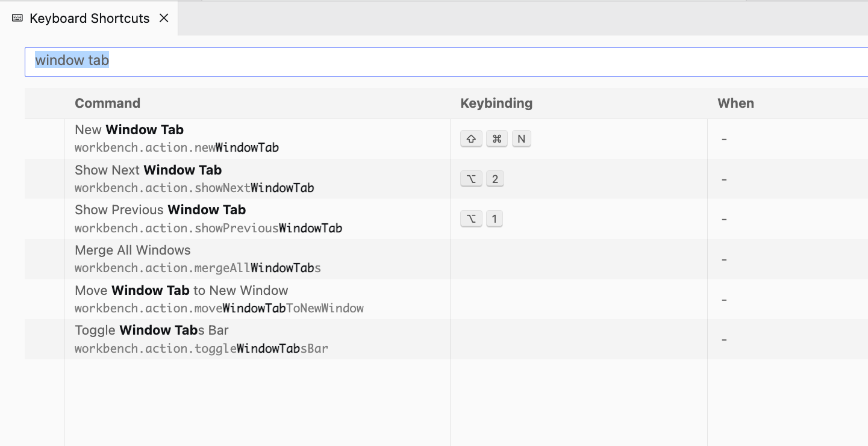Select the Show Previous Window Tab command
This screenshot has height=446, width=868.
coord(160,210)
